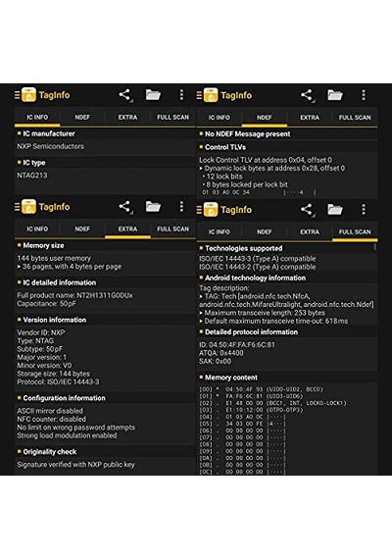
Task: Open folder icon in top-left TagInfo panel
Action: click(x=153, y=95)
